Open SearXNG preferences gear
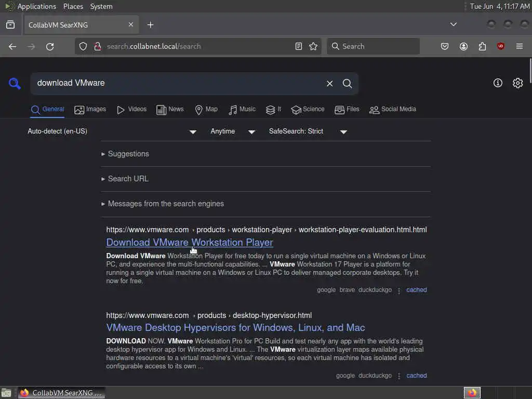This screenshot has height=399, width=532. click(518, 83)
